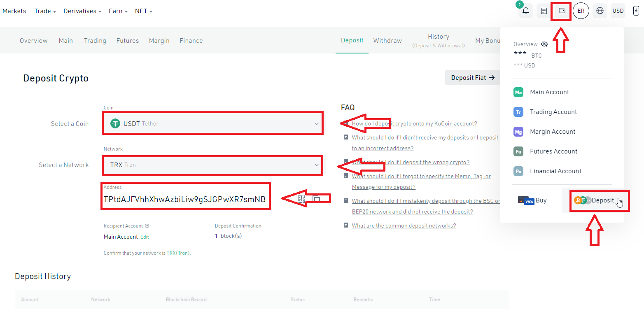The image size is (644, 330).
Task: Toggle balance visibility eye icon
Action: tap(544, 44)
